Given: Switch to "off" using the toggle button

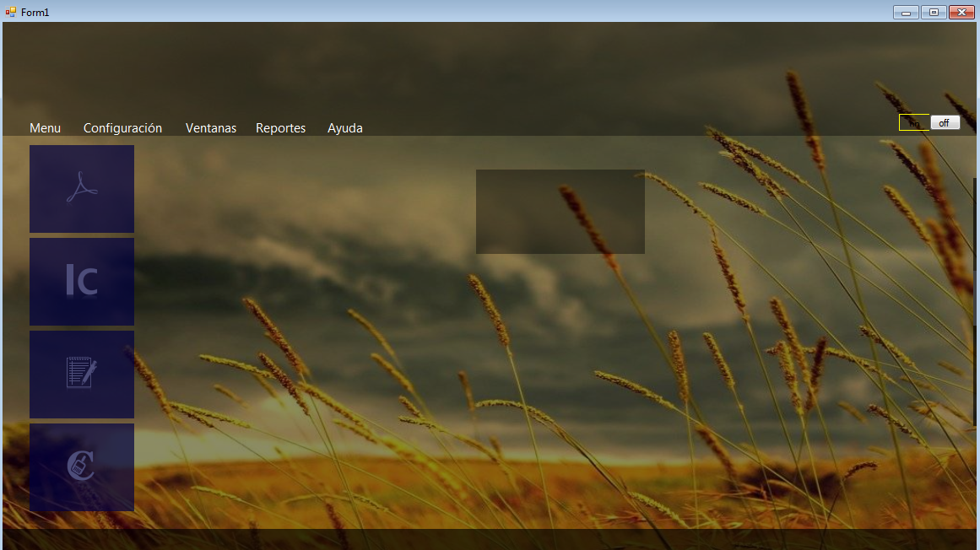Looking at the screenshot, I should (945, 122).
